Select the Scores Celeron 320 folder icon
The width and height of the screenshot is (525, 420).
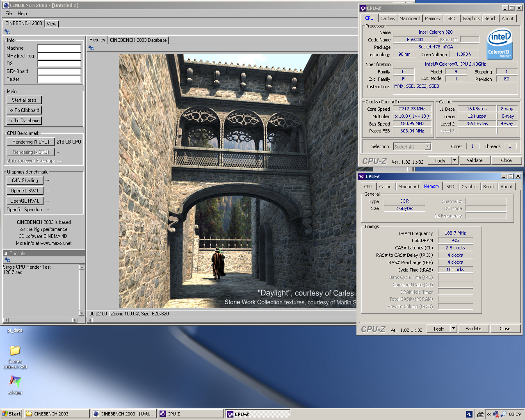pos(15,350)
